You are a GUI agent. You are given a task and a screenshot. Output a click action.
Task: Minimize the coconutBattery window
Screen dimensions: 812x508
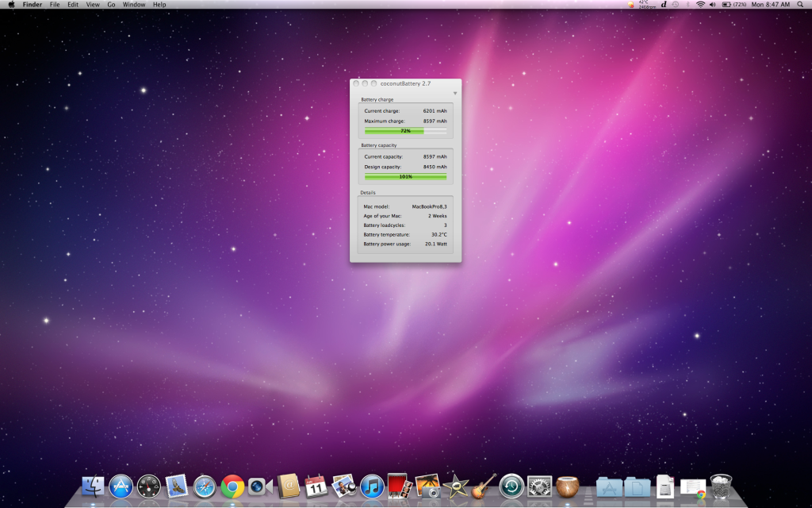365,83
